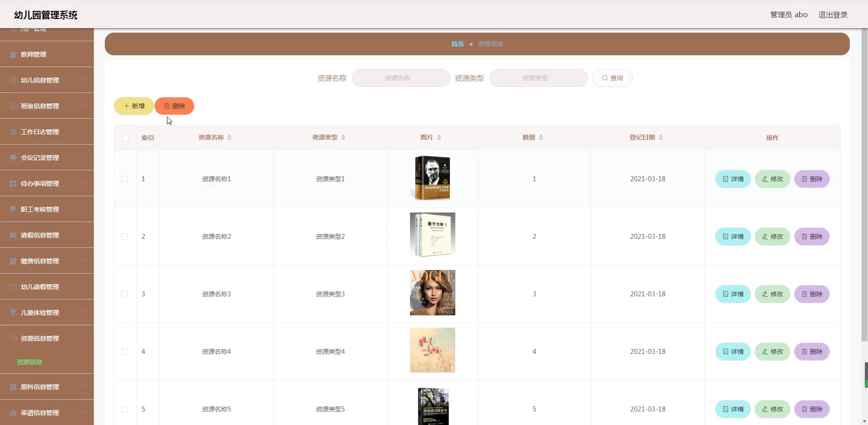Expand the 班级信息管理 menu chevron
The image size is (868, 425).
click(x=82, y=106)
